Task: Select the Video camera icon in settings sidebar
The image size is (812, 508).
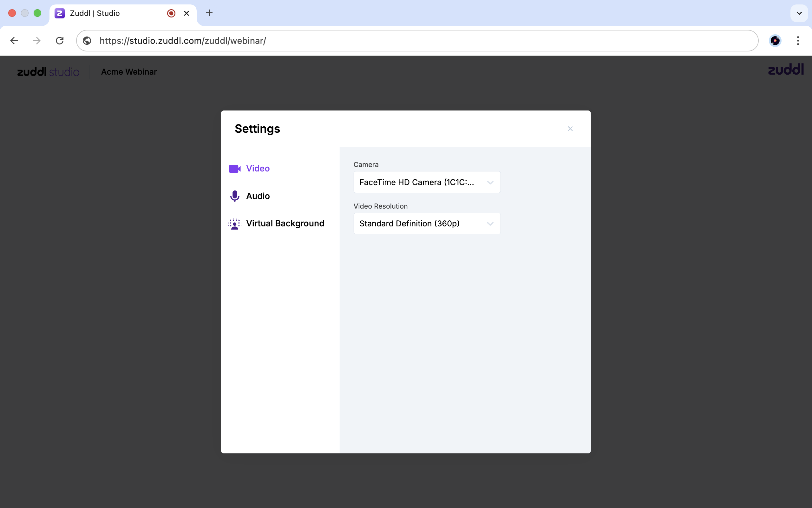Action: click(234, 169)
